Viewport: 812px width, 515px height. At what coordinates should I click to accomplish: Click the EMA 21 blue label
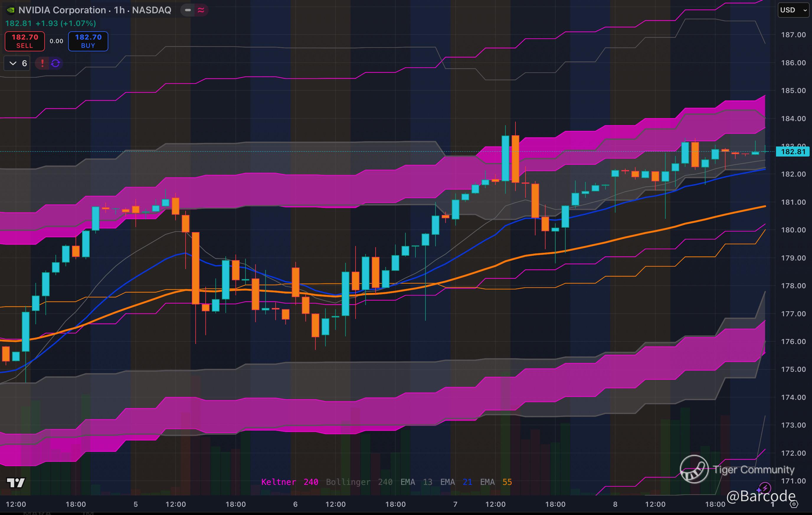(456, 482)
